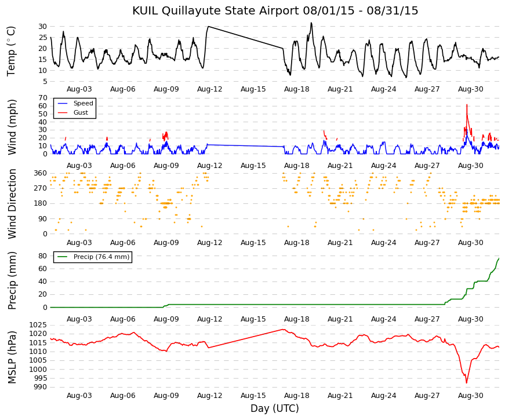Click the red gust peak near 60 mph
This screenshot has height=420, width=505.
[466, 105]
